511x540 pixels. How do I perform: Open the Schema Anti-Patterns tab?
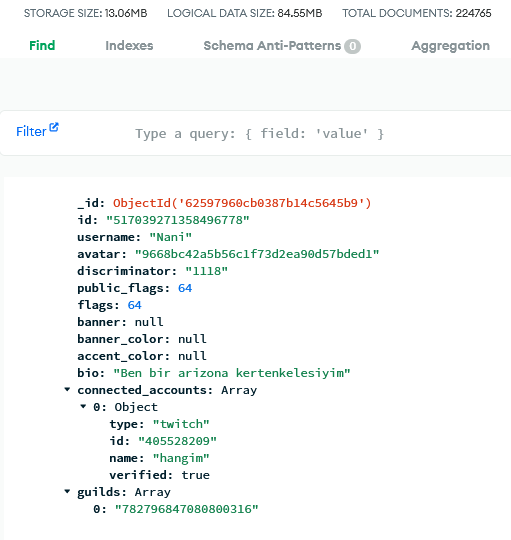272,46
